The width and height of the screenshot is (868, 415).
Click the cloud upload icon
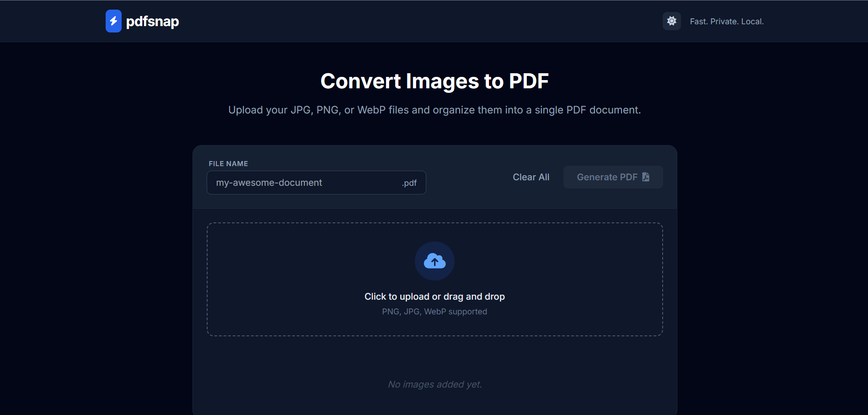pos(434,261)
